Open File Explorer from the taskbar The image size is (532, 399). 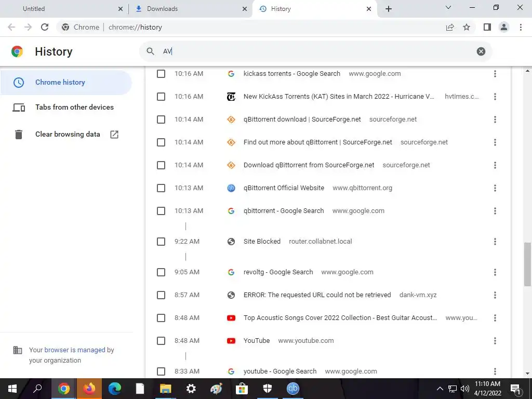coord(166,389)
